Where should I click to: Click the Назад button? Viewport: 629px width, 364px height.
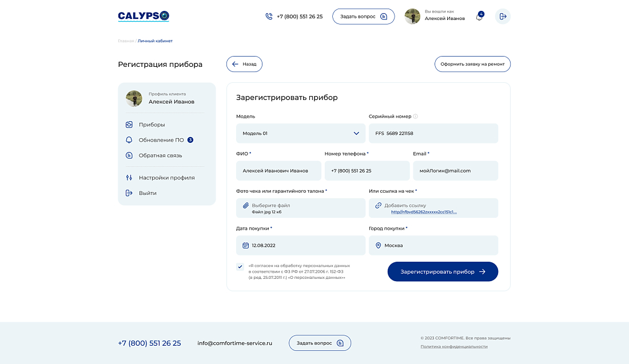click(x=244, y=64)
